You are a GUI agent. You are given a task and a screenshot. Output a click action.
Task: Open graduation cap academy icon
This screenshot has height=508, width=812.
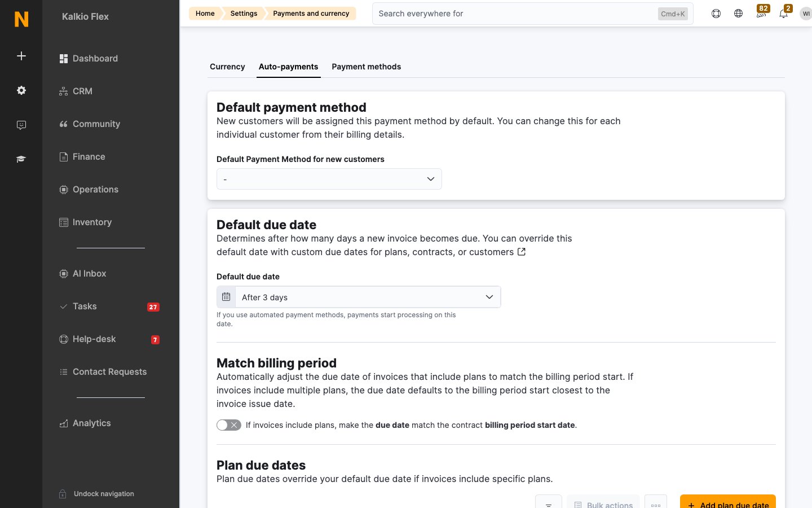21,159
